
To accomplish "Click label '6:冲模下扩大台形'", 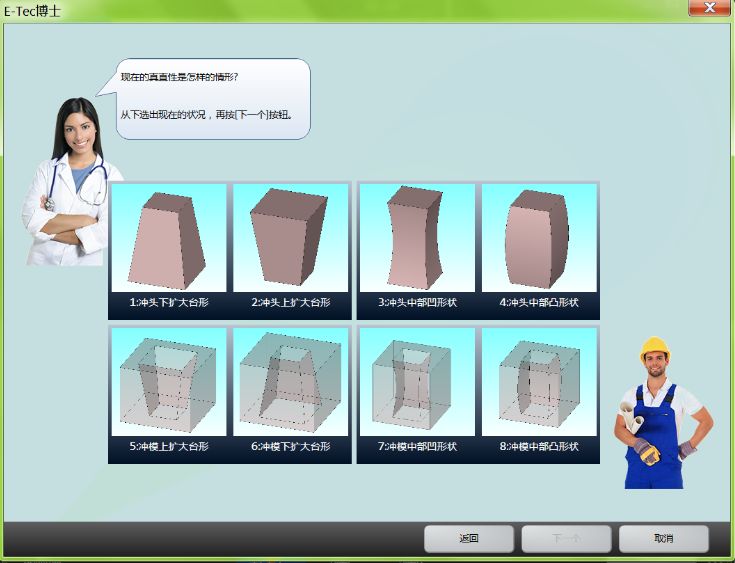I will pos(291,446).
